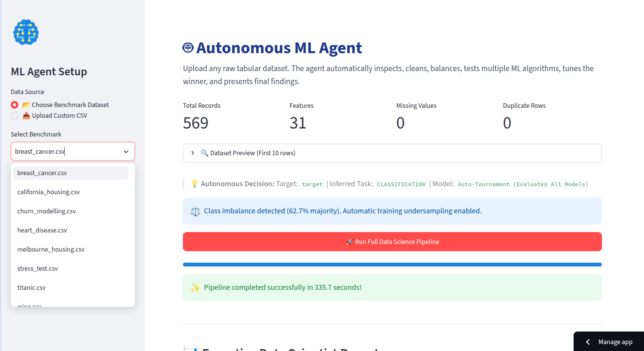Image resolution: width=644 pixels, height=351 pixels.
Task: Click the blue pipeline progress bar
Action: (x=392, y=265)
